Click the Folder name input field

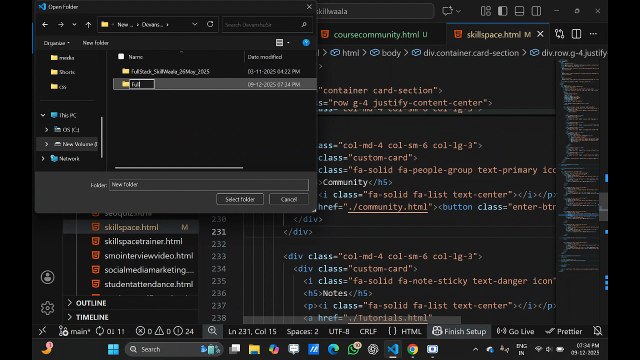coord(209,184)
